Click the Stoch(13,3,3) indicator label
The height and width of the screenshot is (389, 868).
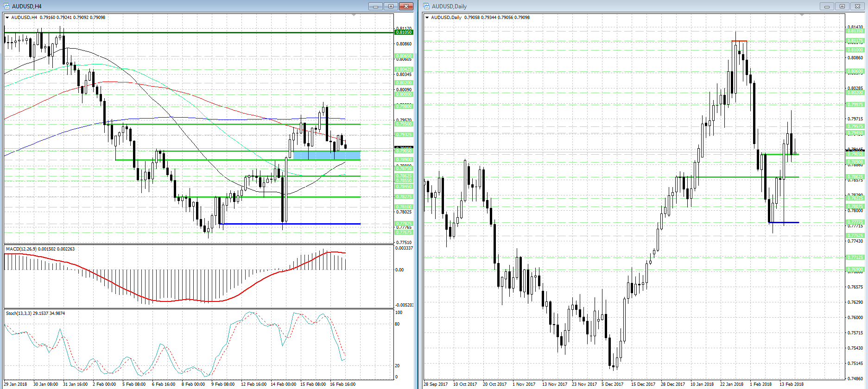[19, 314]
